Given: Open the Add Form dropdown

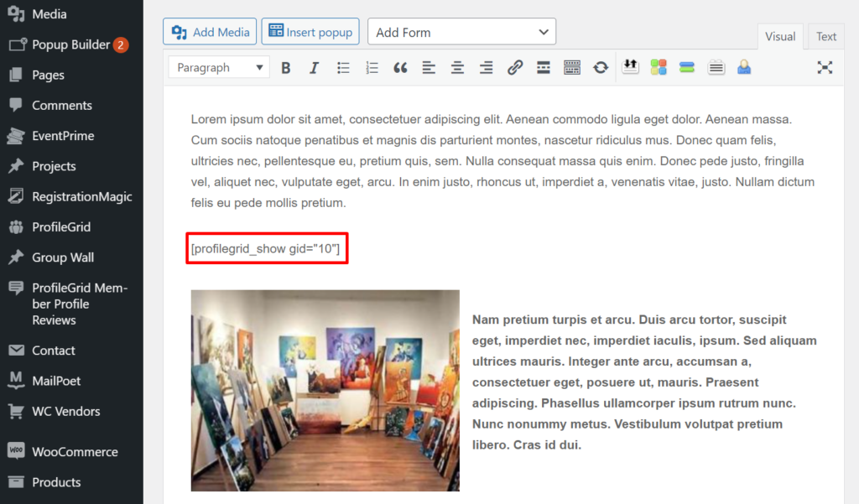Looking at the screenshot, I should (x=461, y=31).
